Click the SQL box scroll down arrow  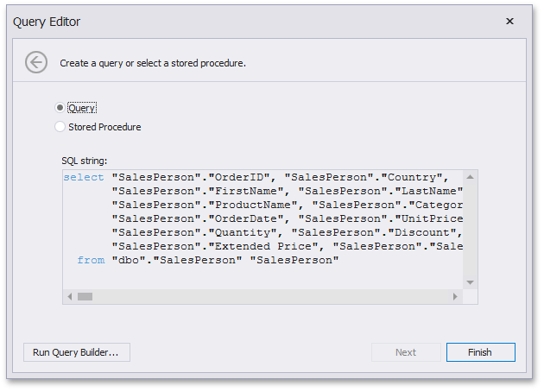click(471, 282)
